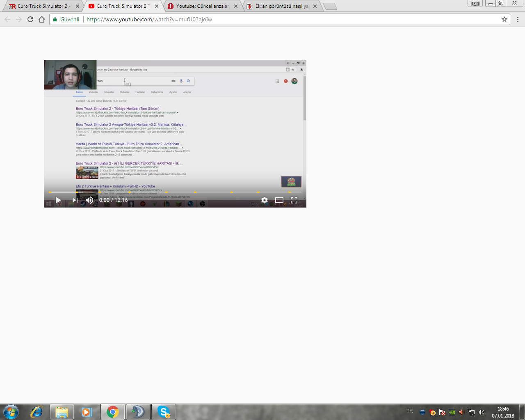Image resolution: width=525 pixels, height=420 pixels.
Task: Close the 'Ekran görüntüsü nasıl' tab
Action: (315, 6)
